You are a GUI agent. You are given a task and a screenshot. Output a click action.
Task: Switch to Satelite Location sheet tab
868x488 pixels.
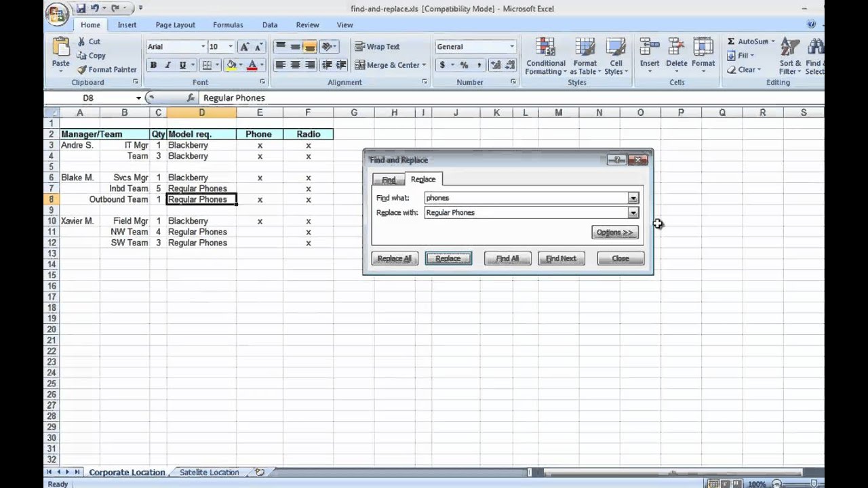[209, 472]
